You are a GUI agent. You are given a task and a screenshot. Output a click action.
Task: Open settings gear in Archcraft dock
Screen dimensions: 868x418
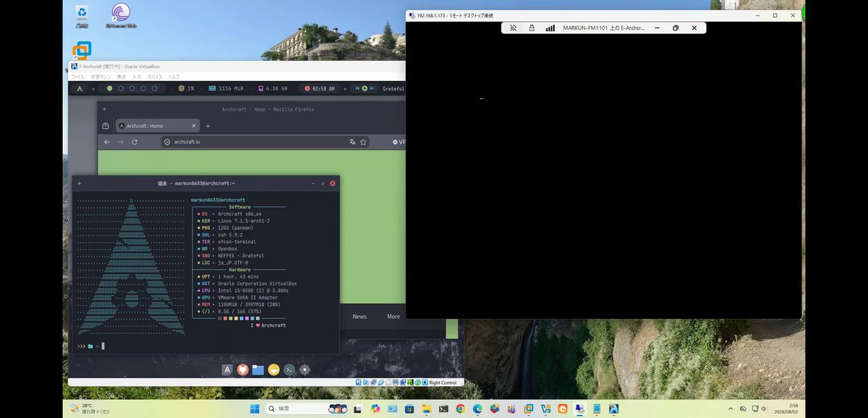(305, 370)
